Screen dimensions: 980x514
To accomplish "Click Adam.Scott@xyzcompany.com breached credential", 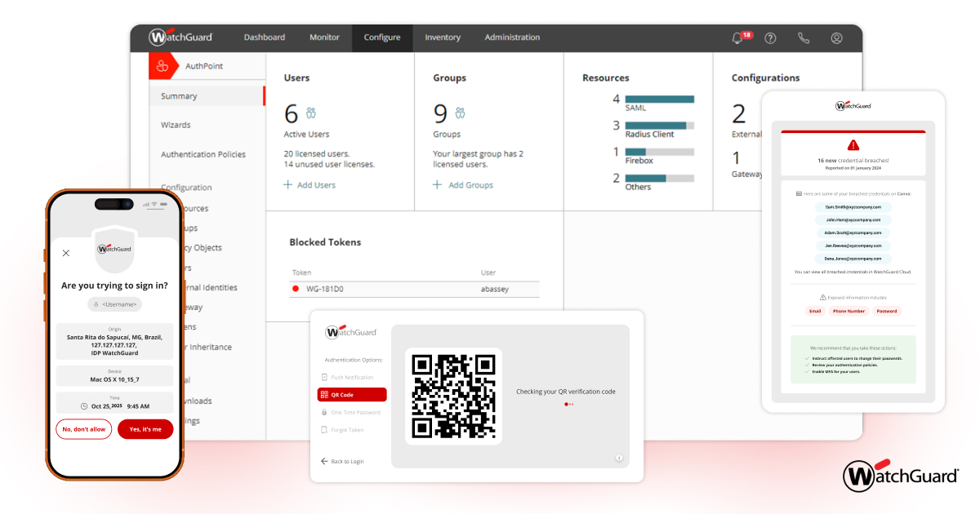I will click(853, 233).
